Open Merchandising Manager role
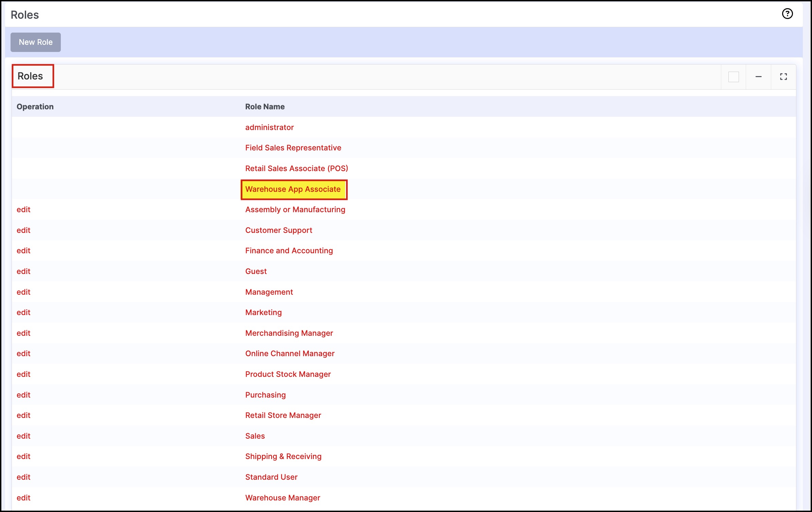This screenshot has height=512, width=812. pos(289,333)
